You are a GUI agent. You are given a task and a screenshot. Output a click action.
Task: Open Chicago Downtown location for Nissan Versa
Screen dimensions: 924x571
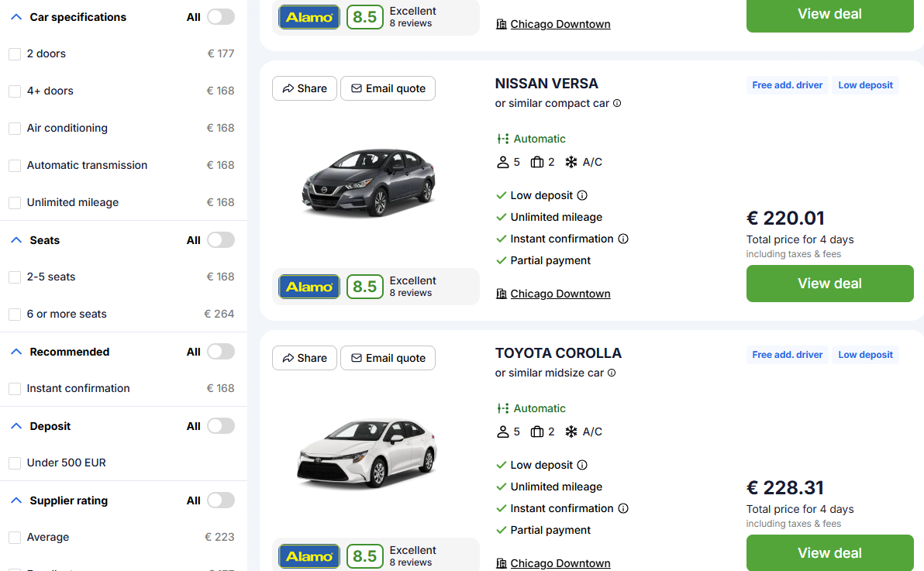(560, 294)
